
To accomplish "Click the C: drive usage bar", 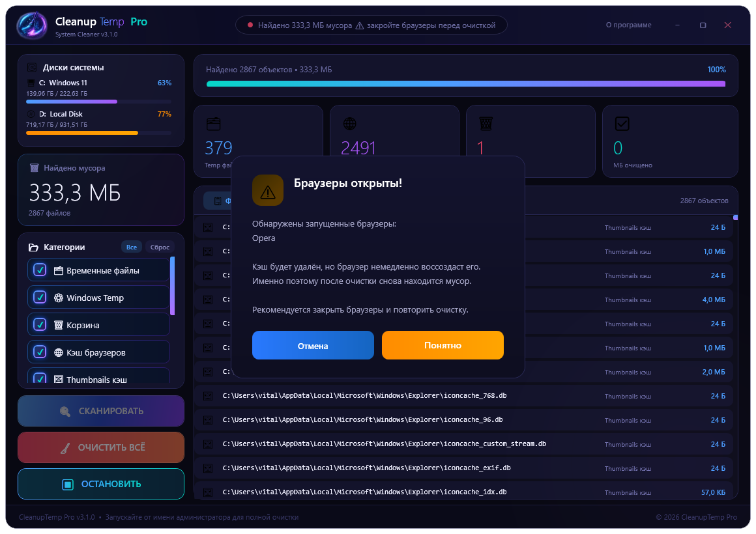I will tap(98, 102).
